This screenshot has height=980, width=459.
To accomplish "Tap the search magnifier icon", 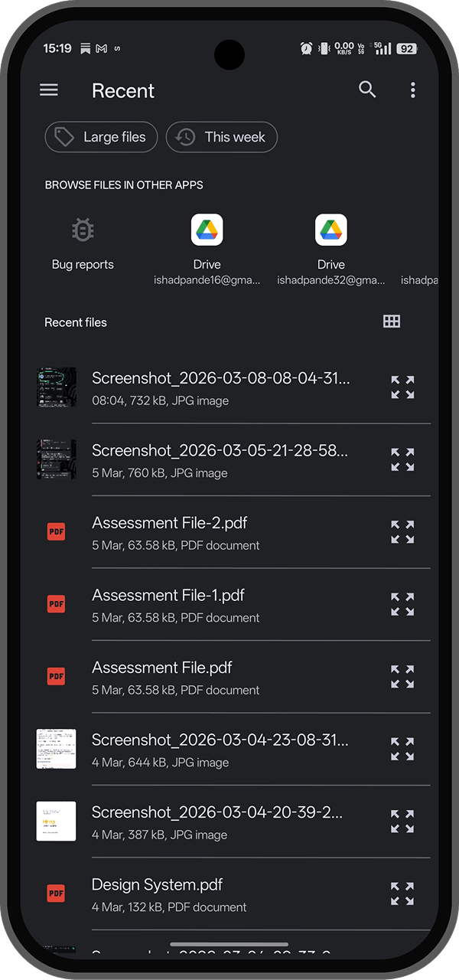I will click(367, 90).
